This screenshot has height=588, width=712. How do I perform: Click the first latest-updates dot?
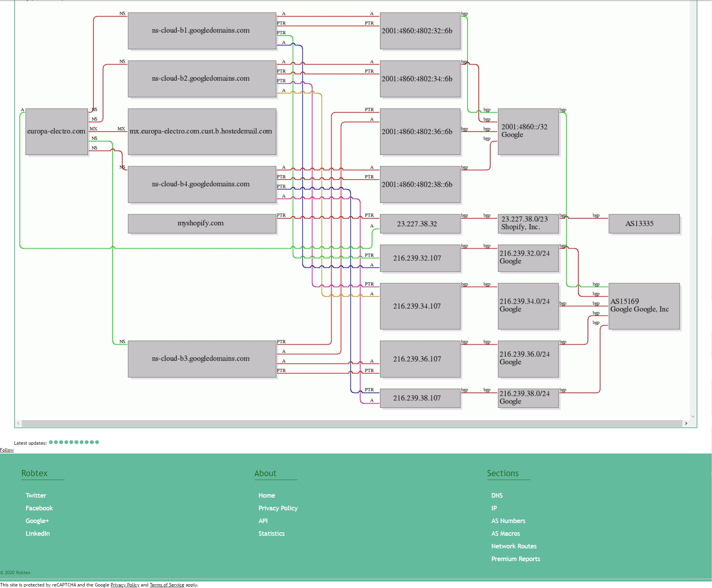pos(51,442)
